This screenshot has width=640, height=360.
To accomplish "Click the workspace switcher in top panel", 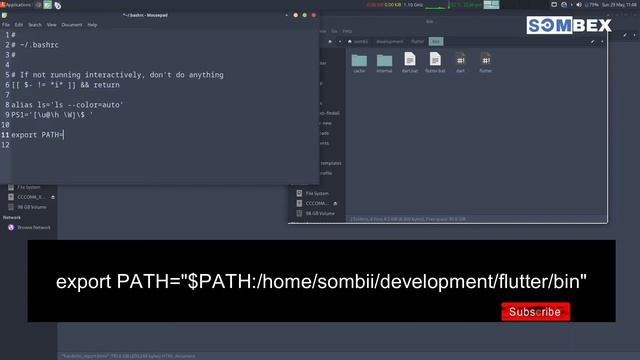I will point(491,5).
